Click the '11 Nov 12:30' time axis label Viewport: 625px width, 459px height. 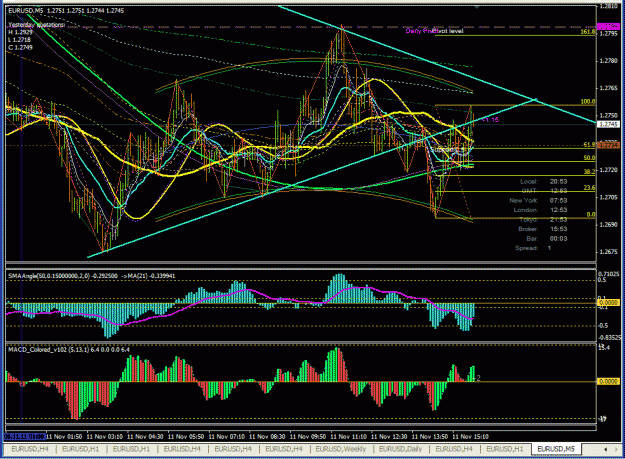tap(389, 437)
